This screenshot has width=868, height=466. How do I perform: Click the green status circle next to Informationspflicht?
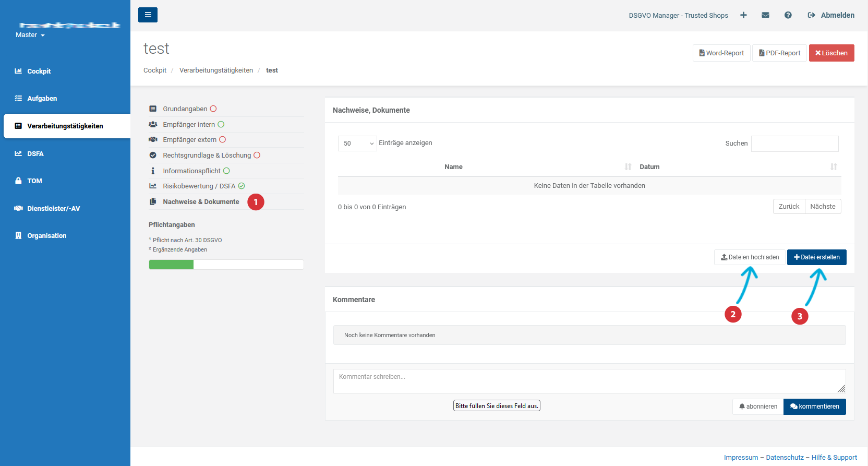(226, 171)
